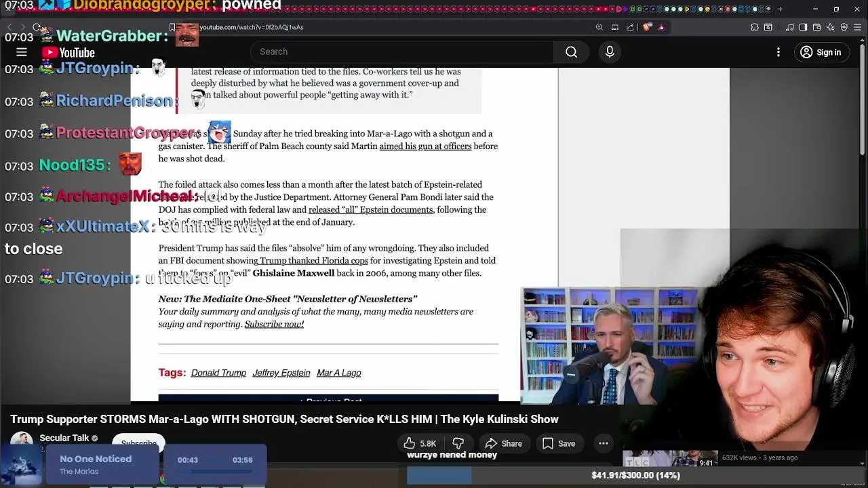The width and height of the screenshot is (868, 488).
Task: Click the browser address bar URL
Action: [251, 27]
